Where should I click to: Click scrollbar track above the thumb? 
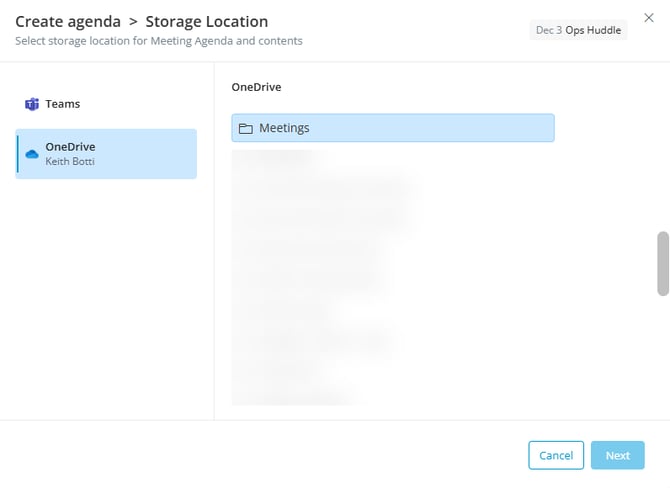click(662, 160)
